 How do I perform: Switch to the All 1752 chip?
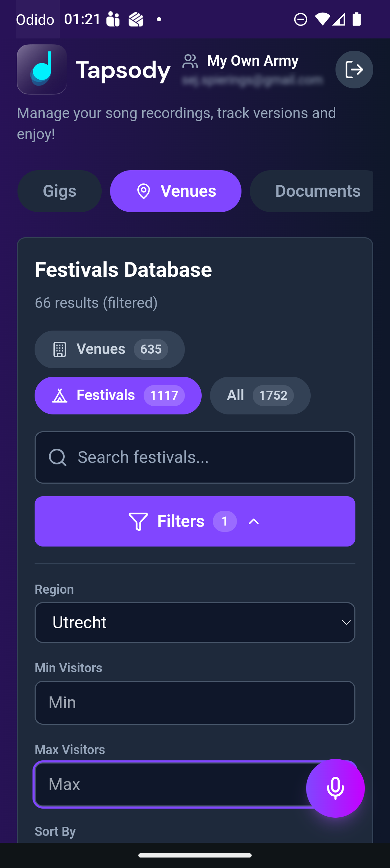(260, 396)
